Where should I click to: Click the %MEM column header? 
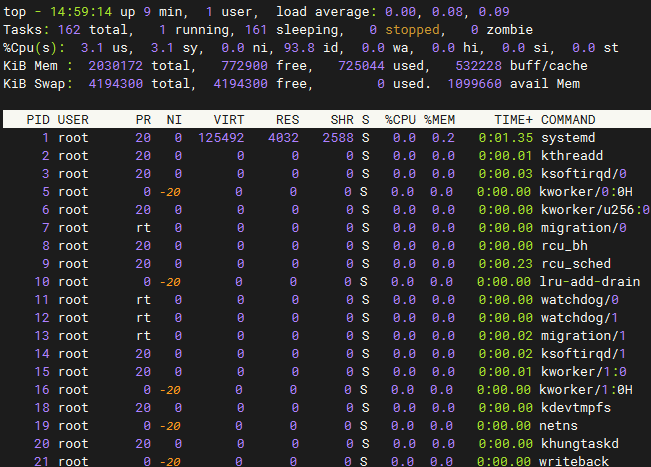[x=439, y=120]
